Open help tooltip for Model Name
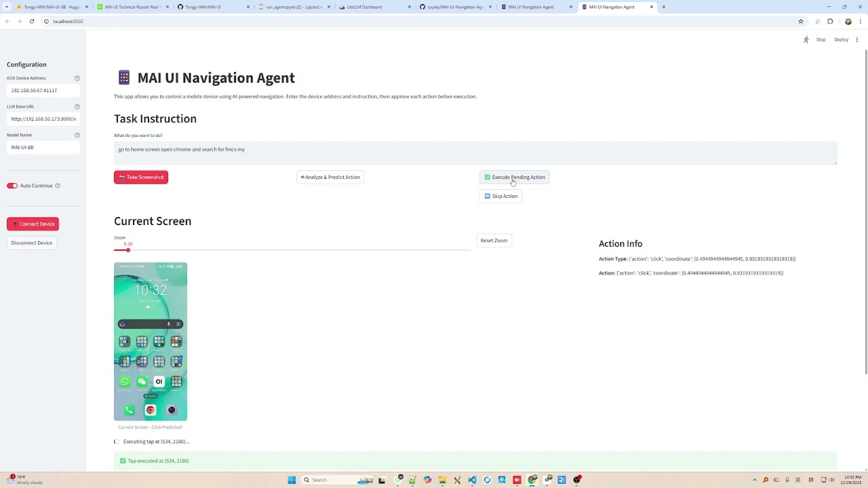This screenshot has width=868, height=488. 77,135
